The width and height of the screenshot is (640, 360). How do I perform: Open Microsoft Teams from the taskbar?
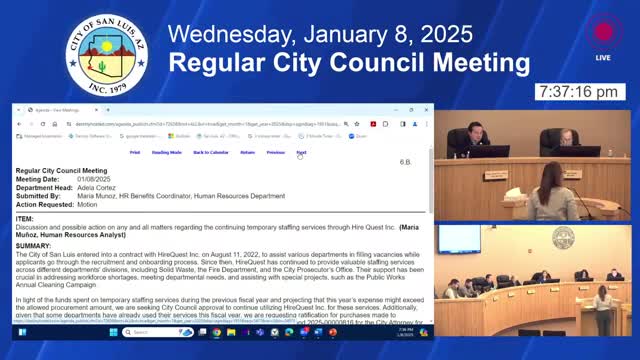(260, 332)
